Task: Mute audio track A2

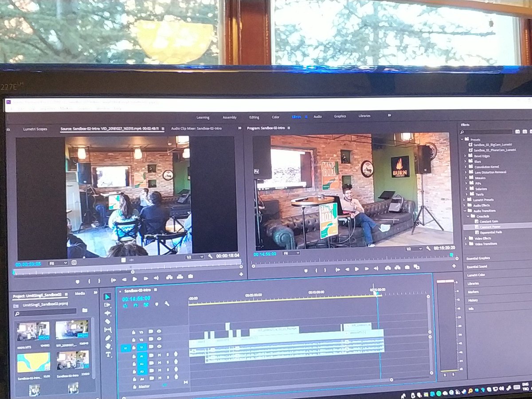Action: (x=159, y=362)
